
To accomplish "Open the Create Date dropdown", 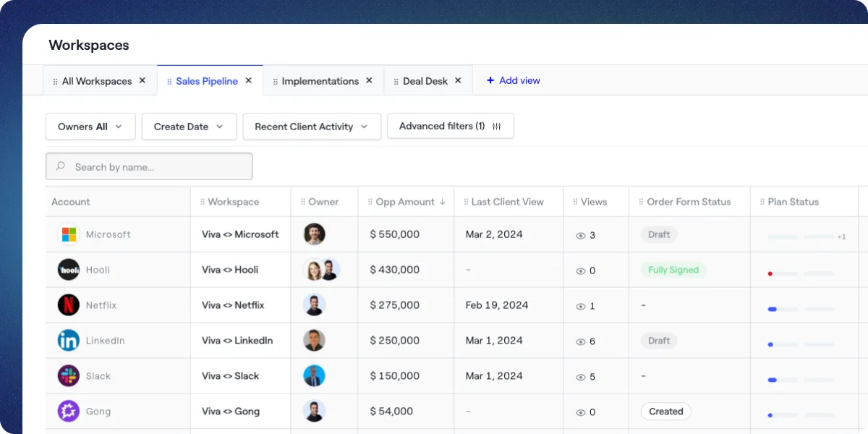I will pos(189,127).
